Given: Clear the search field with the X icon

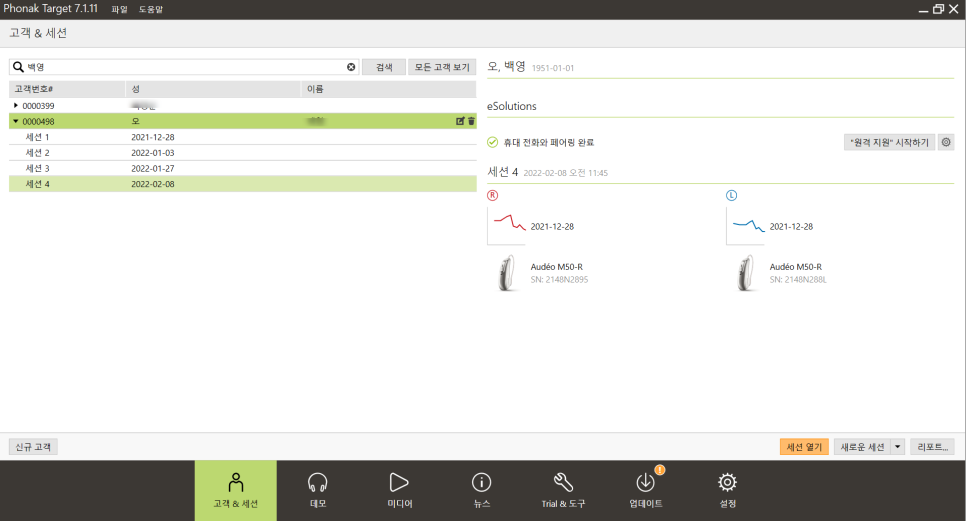Looking at the screenshot, I should tap(351, 67).
